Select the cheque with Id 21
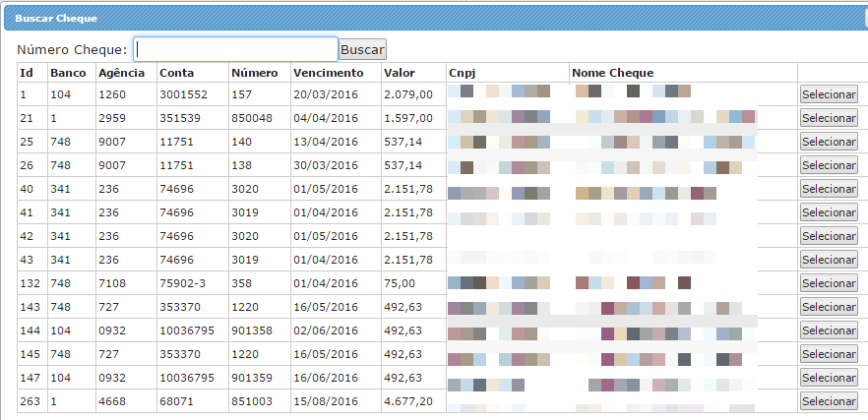Viewport: 868px width, 420px height. [x=829, y=118]
